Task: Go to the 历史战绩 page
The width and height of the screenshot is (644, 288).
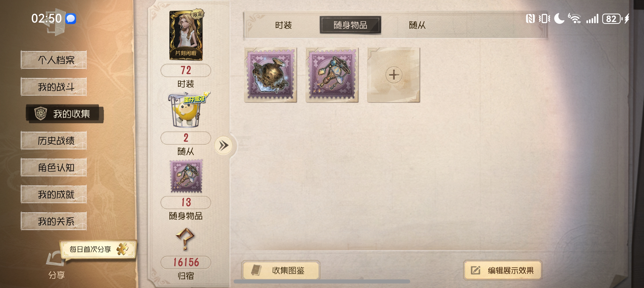Action: point(54,141)
